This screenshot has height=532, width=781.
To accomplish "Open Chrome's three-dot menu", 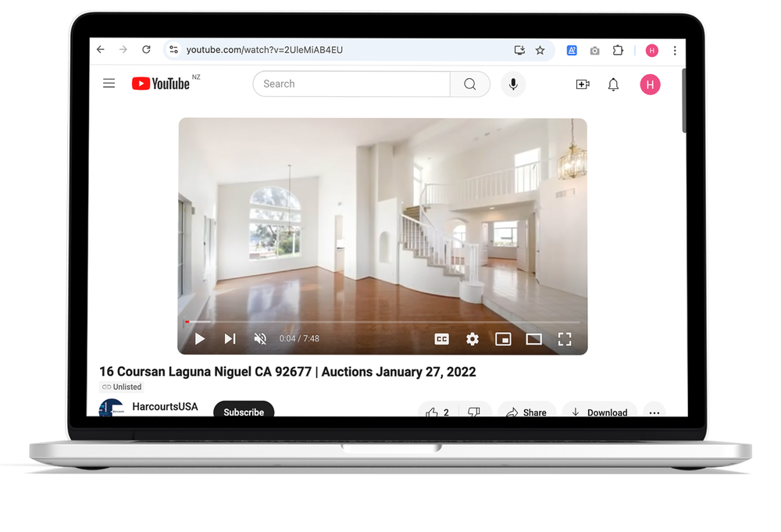I will (675, 50).
